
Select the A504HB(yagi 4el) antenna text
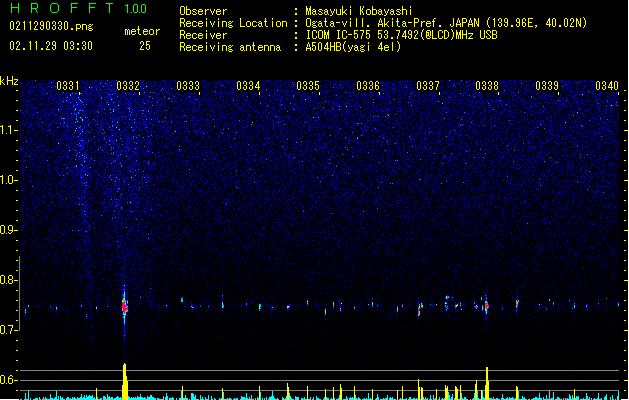(353, 47)
